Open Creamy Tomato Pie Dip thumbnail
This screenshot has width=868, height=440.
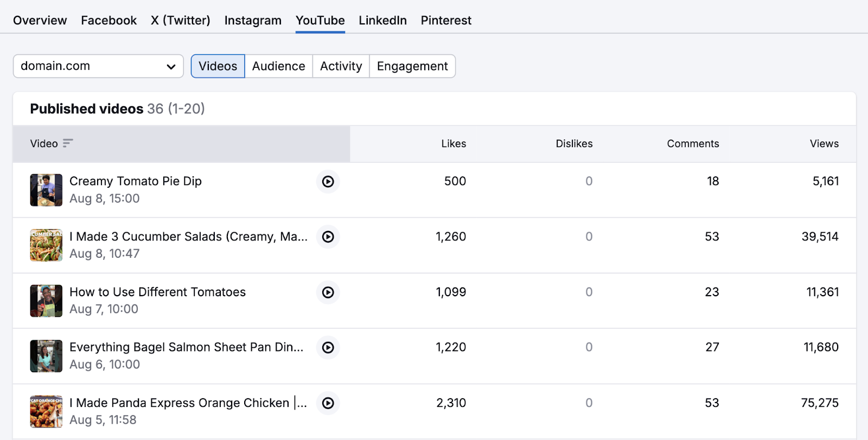point(46,190)
